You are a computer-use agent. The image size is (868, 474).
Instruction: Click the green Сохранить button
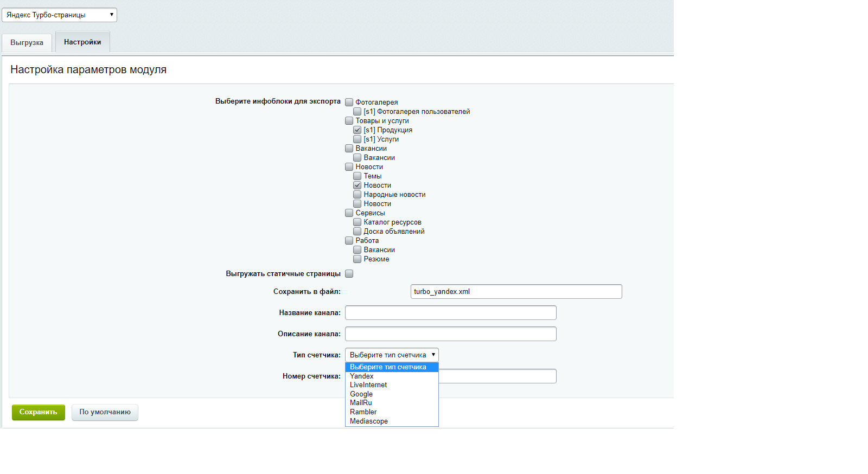coord(39,412)
